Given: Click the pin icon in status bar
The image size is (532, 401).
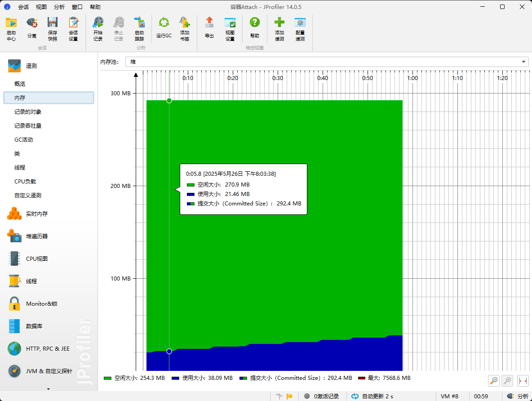Looking at the screenshot, I should click(279, 396).
